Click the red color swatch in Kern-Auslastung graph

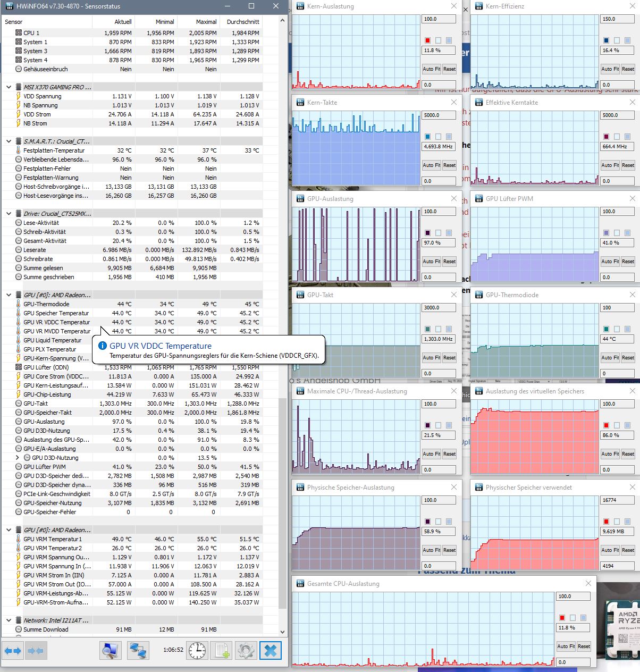pyautogui.click(x=427, y=40)
